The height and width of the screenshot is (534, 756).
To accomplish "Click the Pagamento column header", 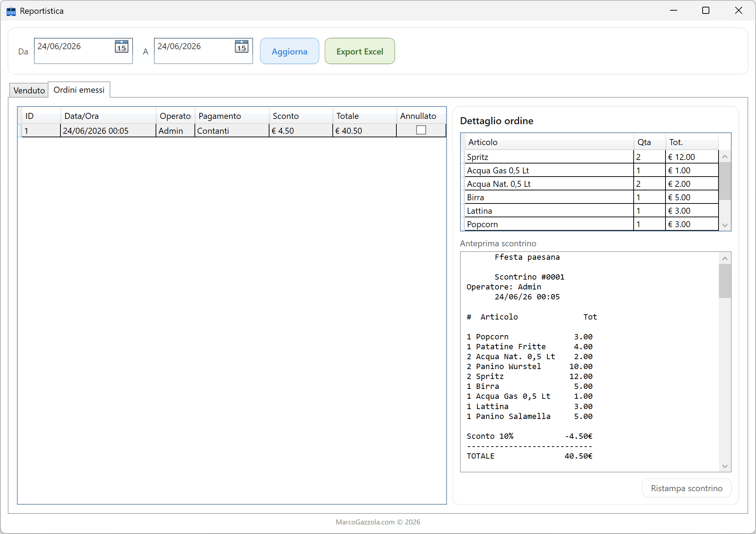I will 232,116.
